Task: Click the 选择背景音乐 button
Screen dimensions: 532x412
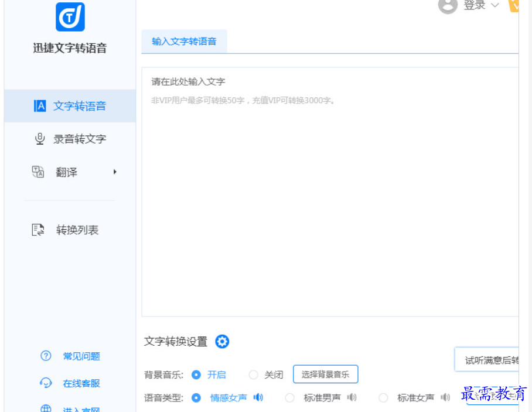Action: (x=325, y=374)
